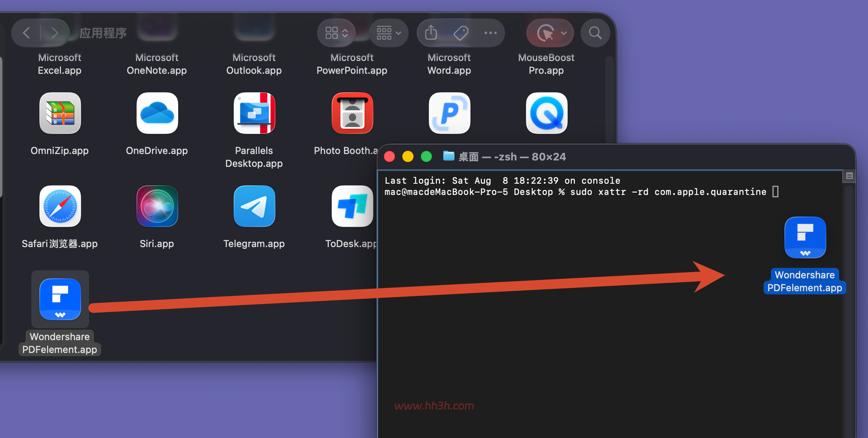Viewport: 868px width, 438px height.
Task: Click the Finder tags icon
Action: (x=461, y=33)
